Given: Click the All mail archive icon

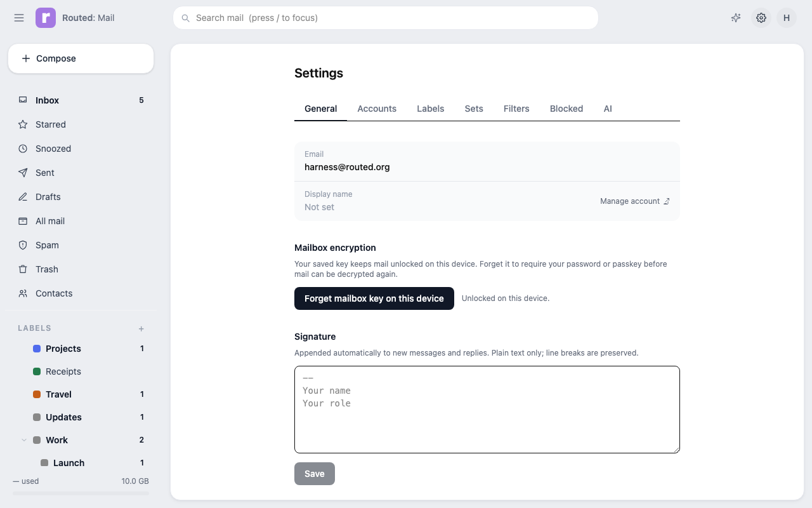Looking at the screenshot, I should [23, 221].
